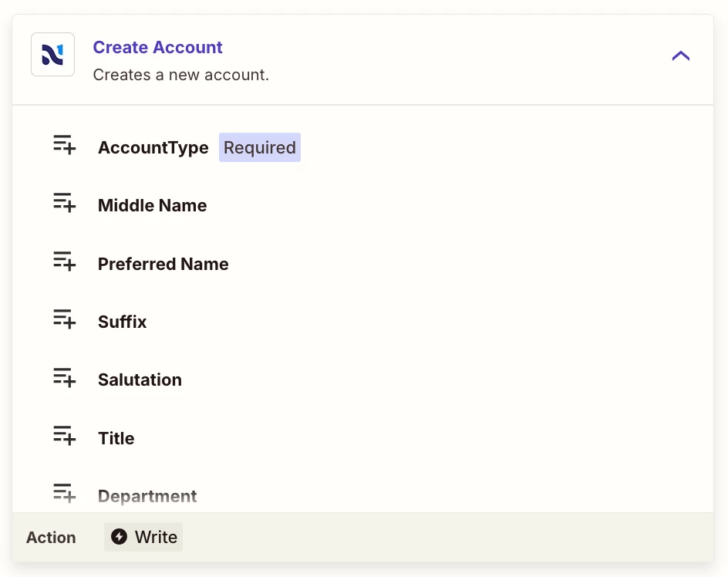Click the Middle Name field add icon
Viewport: 728px width, 577px height.
[x=64, y=203]
